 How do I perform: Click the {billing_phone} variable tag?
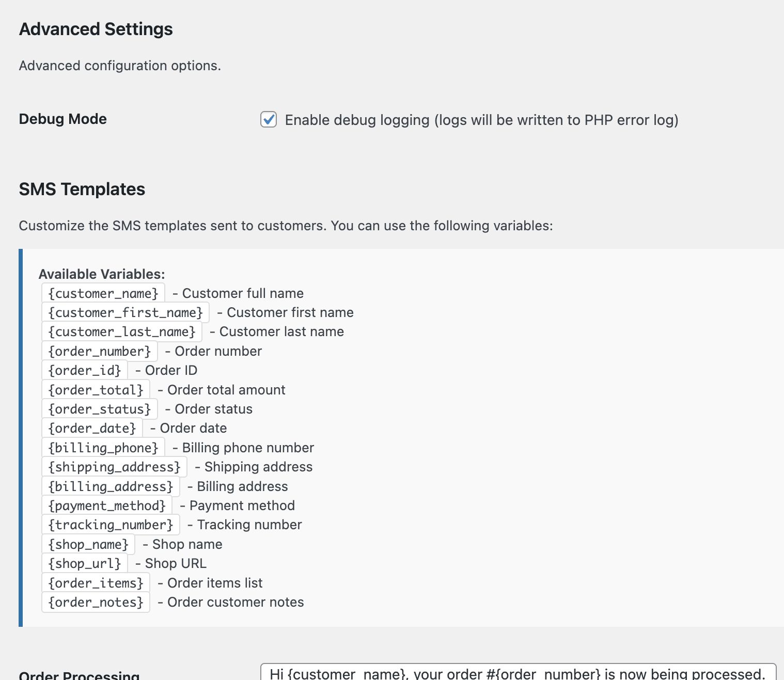(x=103, y=448)
